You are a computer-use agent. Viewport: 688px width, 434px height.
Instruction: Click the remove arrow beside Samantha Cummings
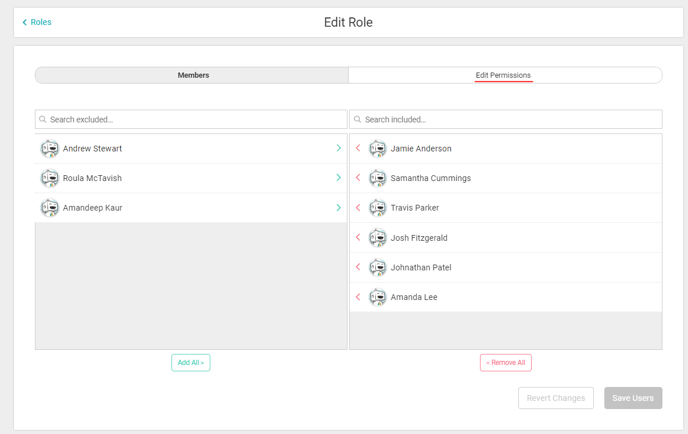(358, 178)
